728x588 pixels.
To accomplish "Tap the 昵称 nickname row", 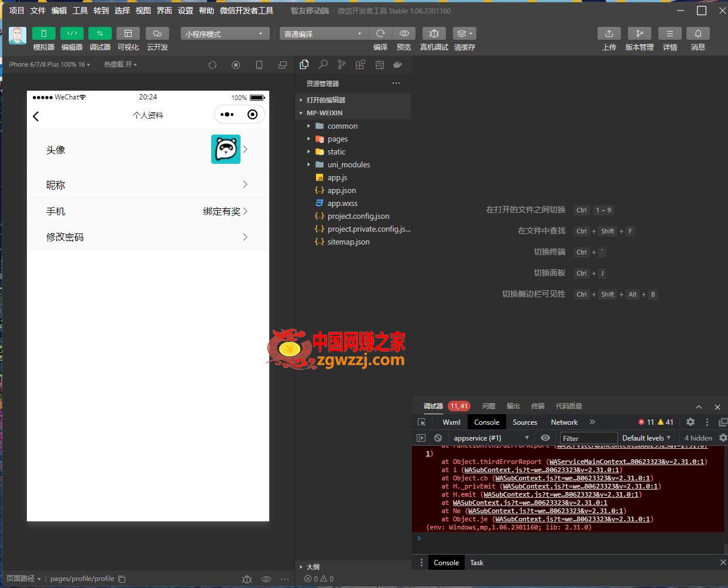I will click(148, 185).
